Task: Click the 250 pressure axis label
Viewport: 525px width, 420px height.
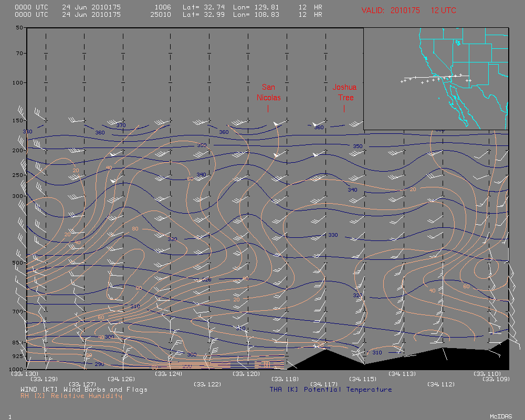Action: click(18, 175)
